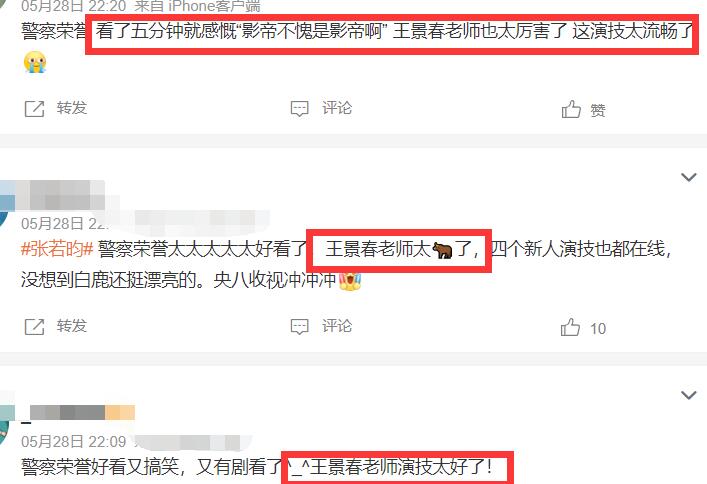Click the bear emoji after 王景春老师太
Viewport: 707px width, 484px height.
click(442, 249)
